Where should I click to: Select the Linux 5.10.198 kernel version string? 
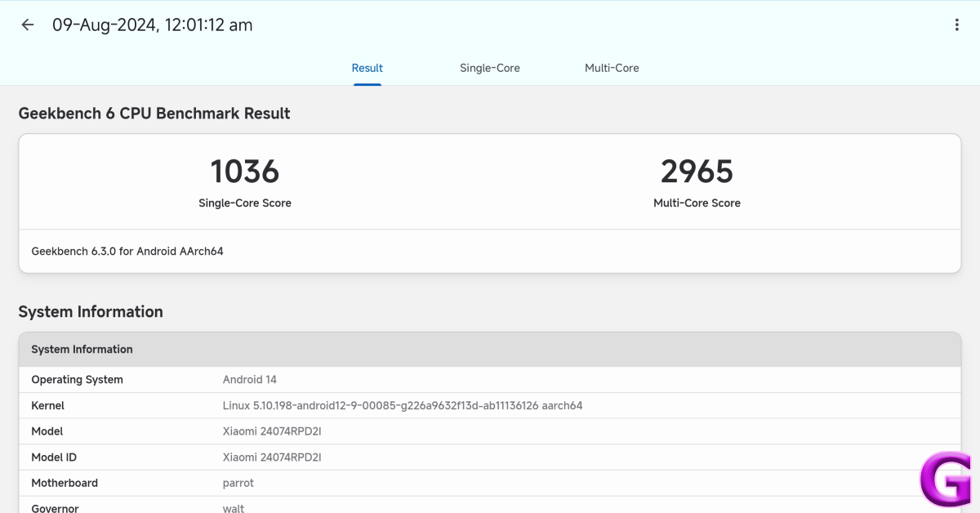click(403, 406)
